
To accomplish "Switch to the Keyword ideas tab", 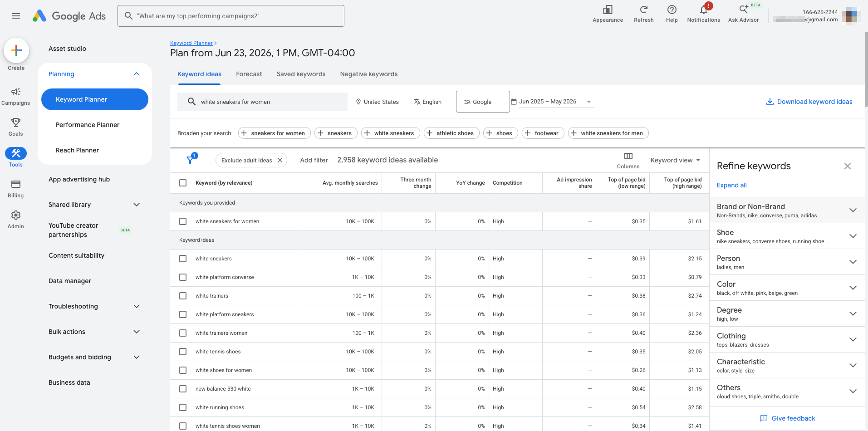I will pyautogui.click(x=199, y=74).
